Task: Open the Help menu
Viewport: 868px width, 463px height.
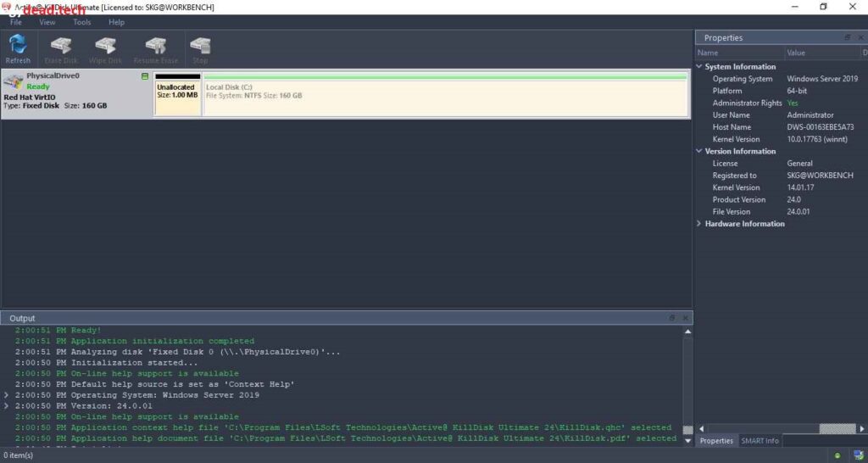Action: pos(116,22)
